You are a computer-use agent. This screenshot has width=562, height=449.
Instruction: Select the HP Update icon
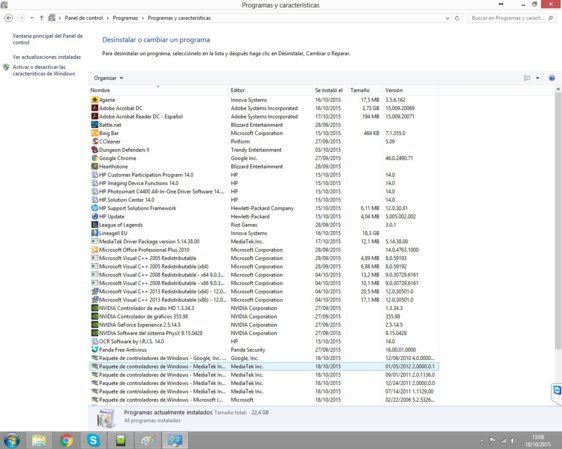coord(95,216)
